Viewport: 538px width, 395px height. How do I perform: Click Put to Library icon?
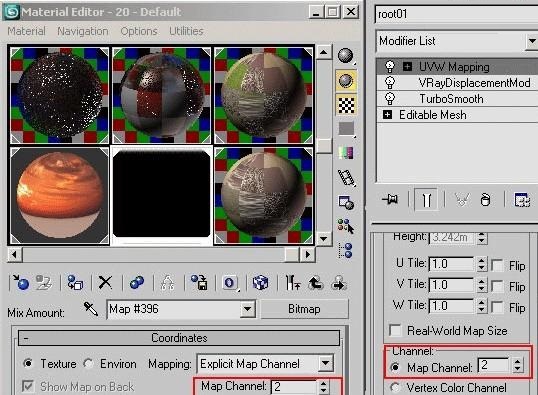(x=199, y=283)
